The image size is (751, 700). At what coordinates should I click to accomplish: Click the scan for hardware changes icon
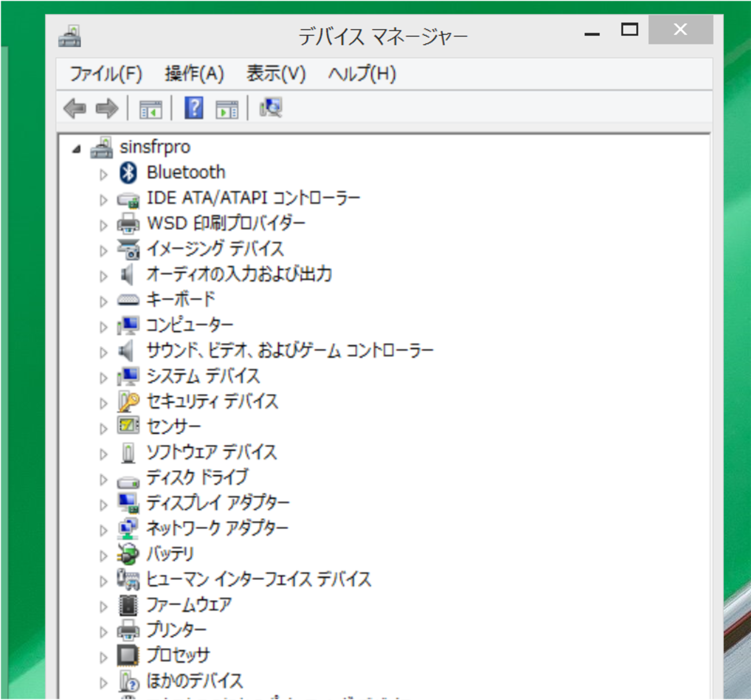coord(270,108)
